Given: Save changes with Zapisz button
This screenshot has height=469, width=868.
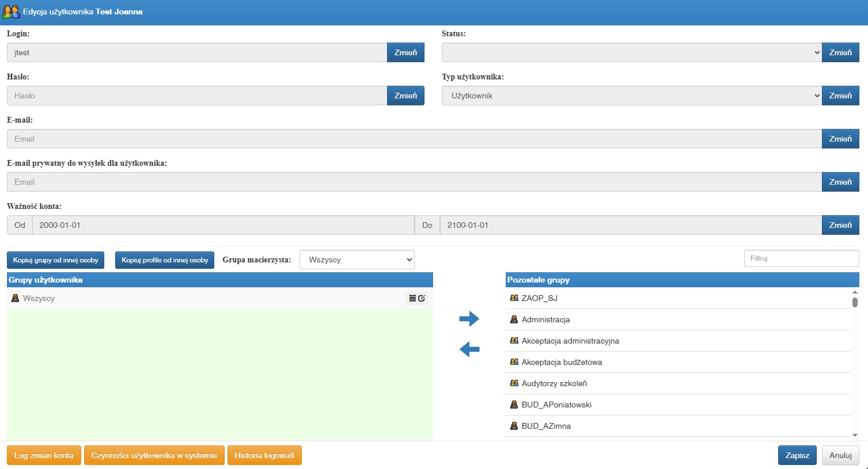Looking at the screenshot, I should pos(797,455).
